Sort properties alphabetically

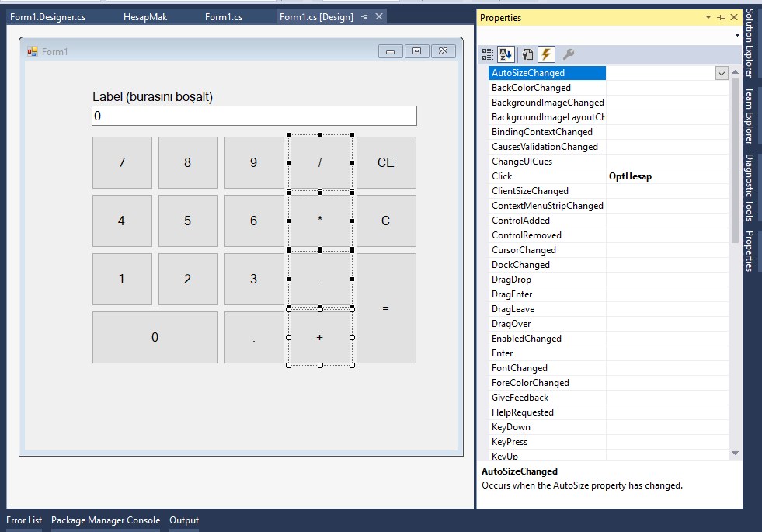[x=506, y=54]
